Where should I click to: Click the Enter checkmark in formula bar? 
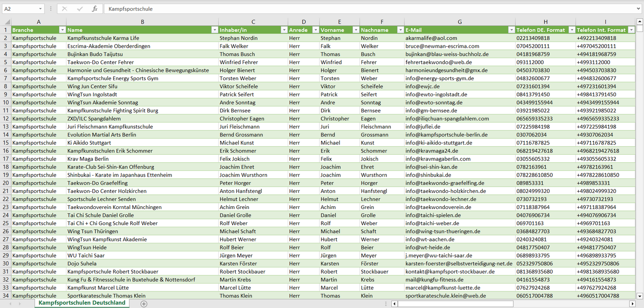pyautogui.click(x=80, y=9)
